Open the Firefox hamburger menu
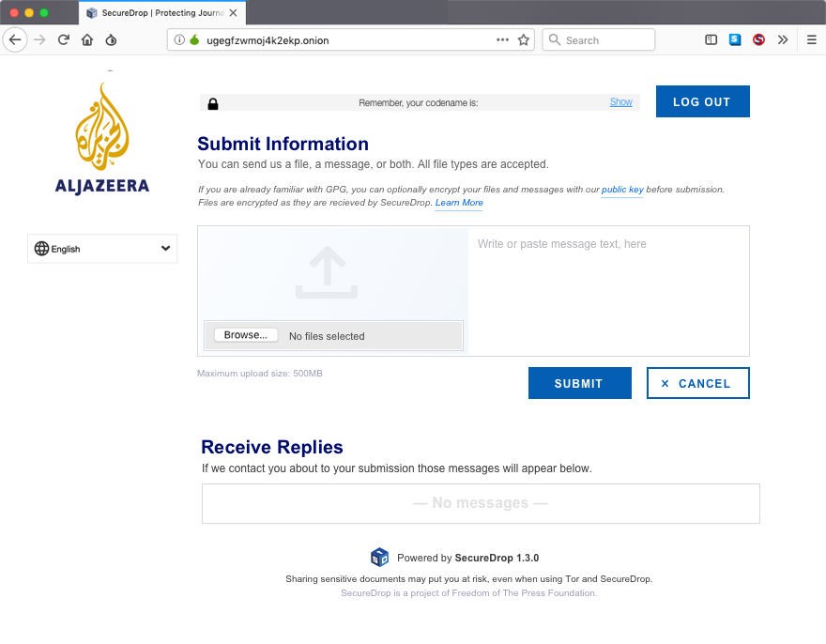 809,39
